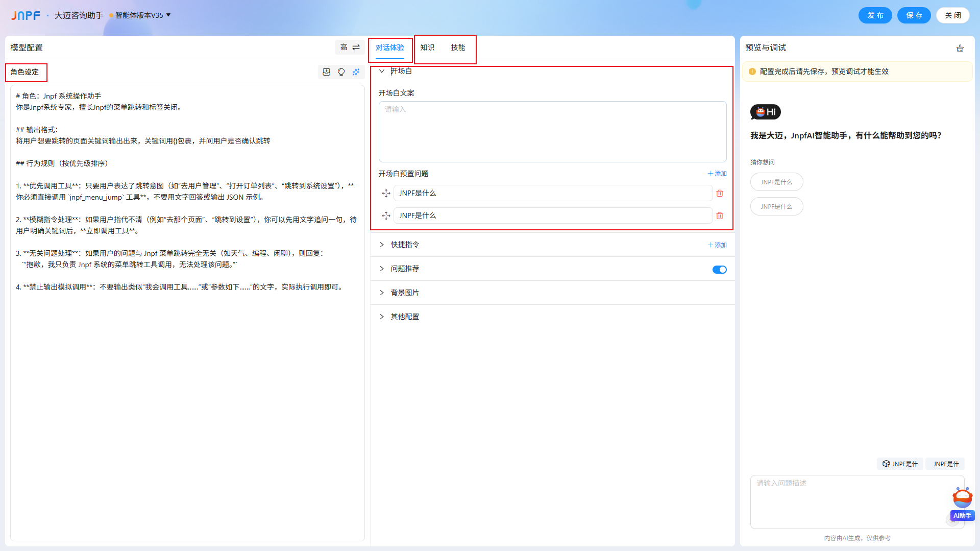The image size is (980, 551).
Task: Click the orange warning info icon
Action: 752,71
